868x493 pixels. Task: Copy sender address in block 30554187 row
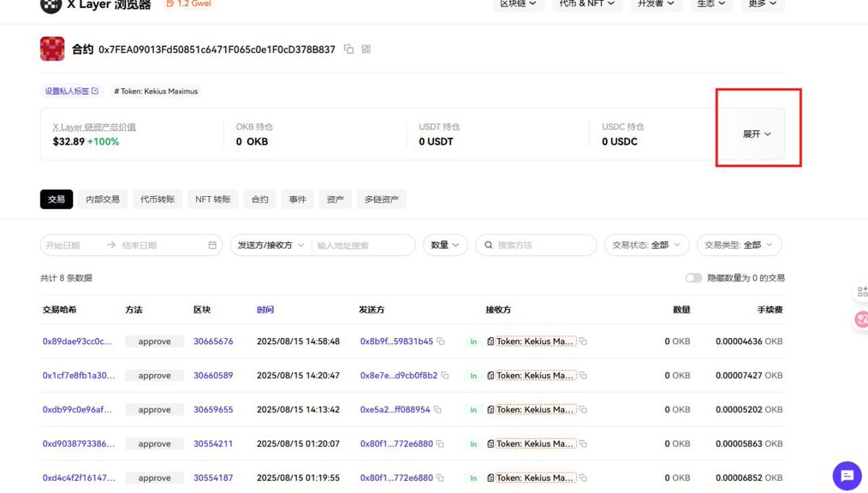pyautogui.click(x=441, y=478)
